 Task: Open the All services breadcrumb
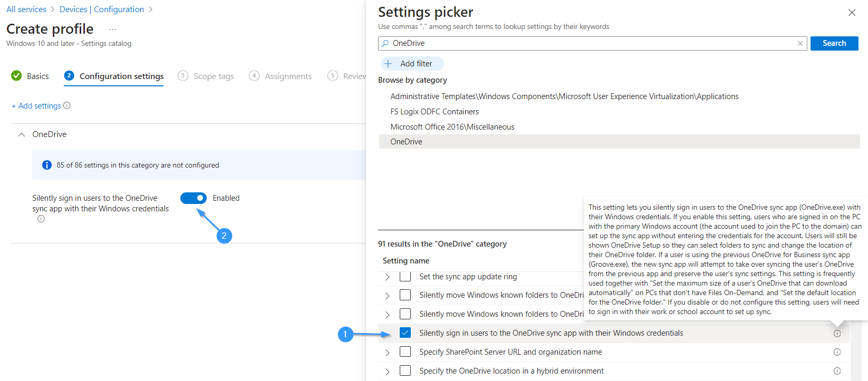26,9
